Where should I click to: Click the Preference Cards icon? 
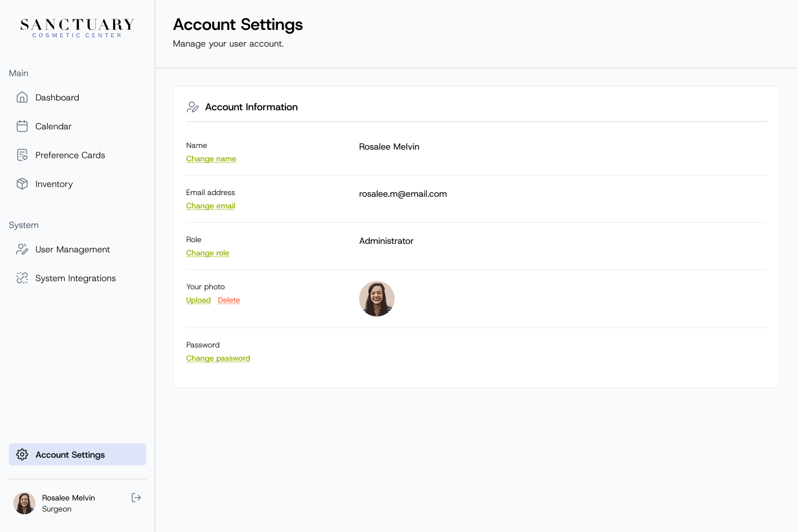coord(22,155)
